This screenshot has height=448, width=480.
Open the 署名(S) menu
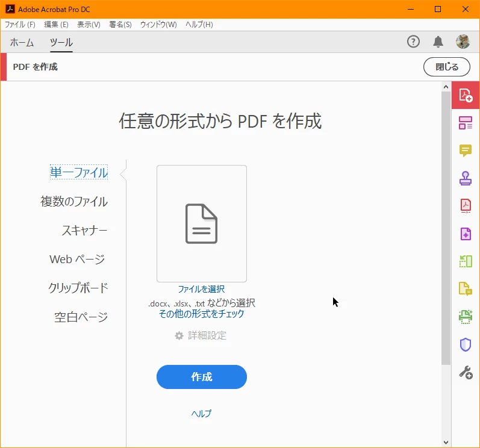(x=120, y=25)
